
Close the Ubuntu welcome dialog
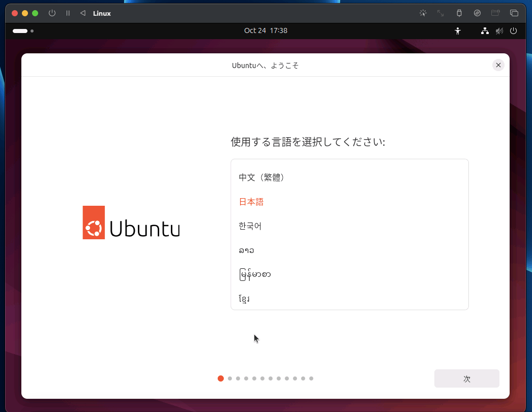coord(498,65)
